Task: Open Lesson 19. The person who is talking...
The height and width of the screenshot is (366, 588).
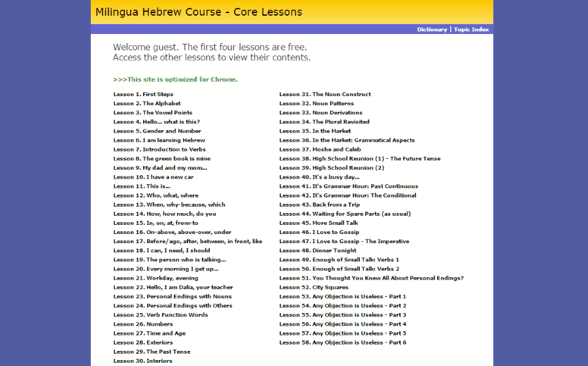Action: tap(170, 259)
